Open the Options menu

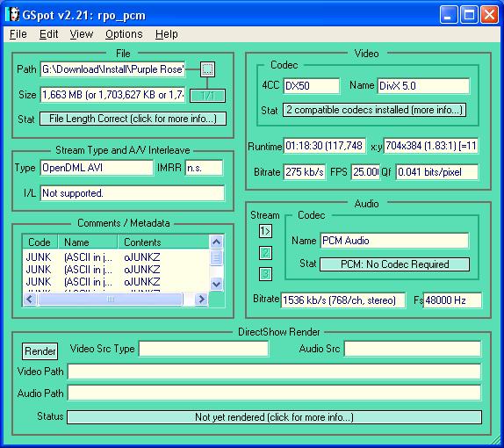coord(124,34)
